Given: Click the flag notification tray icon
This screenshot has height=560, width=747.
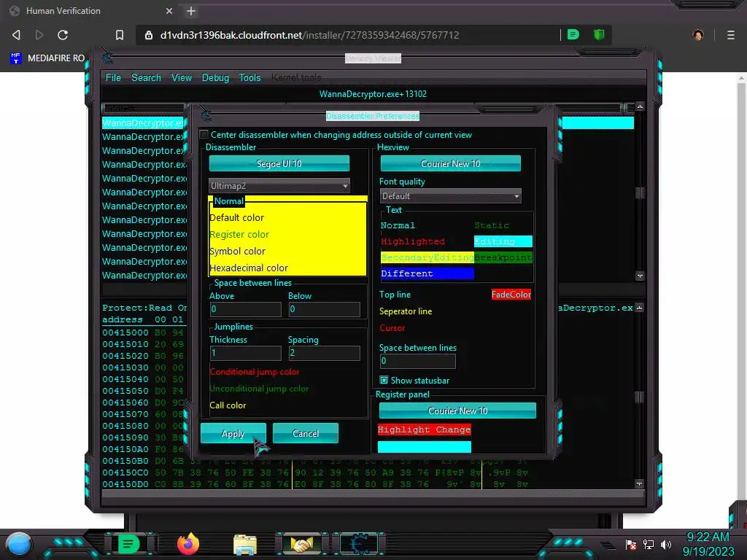Looking at the screenshot, I should point(631,544).
